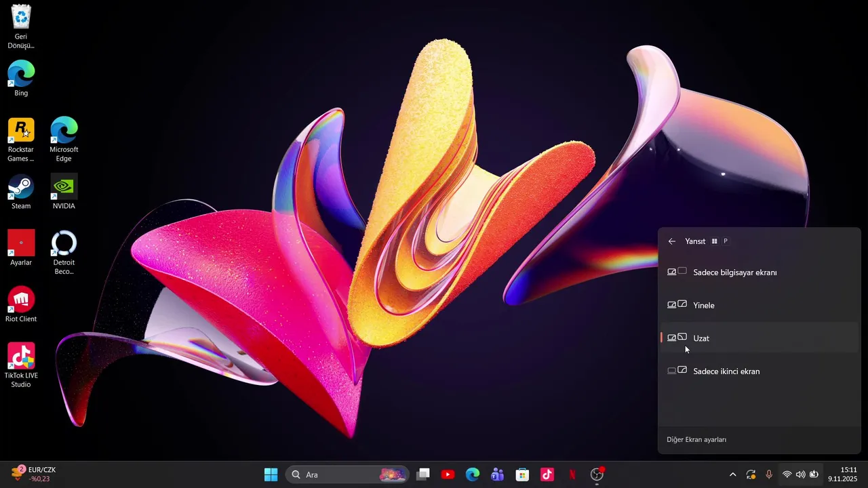Image resolution: width=868 pixels, height=488 pixels.
Task: Select the NVIDIA desktop shortcut
Action: 64,192
